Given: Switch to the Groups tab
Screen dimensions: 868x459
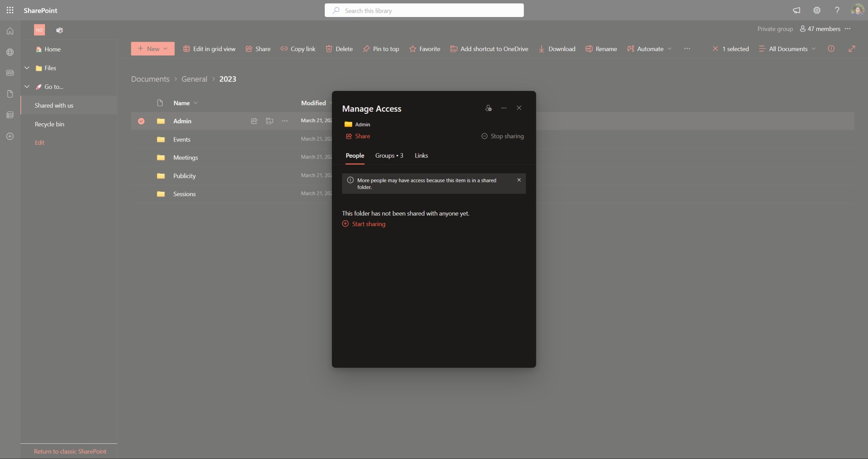Looking at the screenshot, I should point(389,156).
